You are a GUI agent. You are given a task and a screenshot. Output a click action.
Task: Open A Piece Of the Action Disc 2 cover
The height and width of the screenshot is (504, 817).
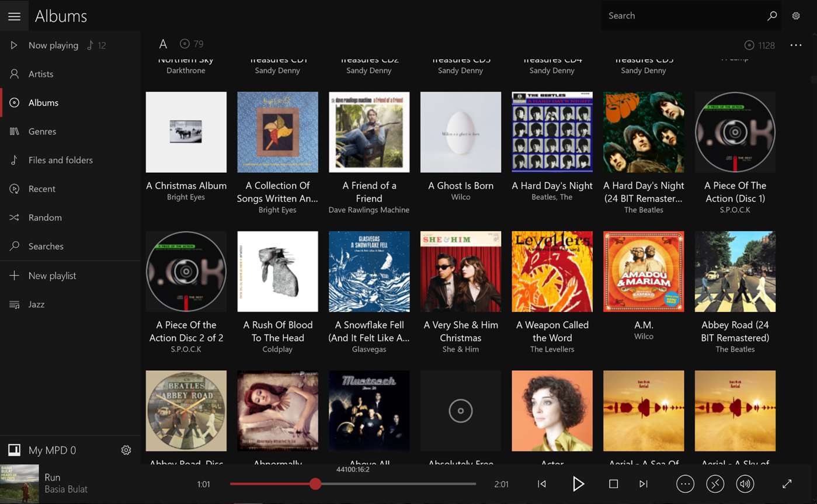pos(186,272)
